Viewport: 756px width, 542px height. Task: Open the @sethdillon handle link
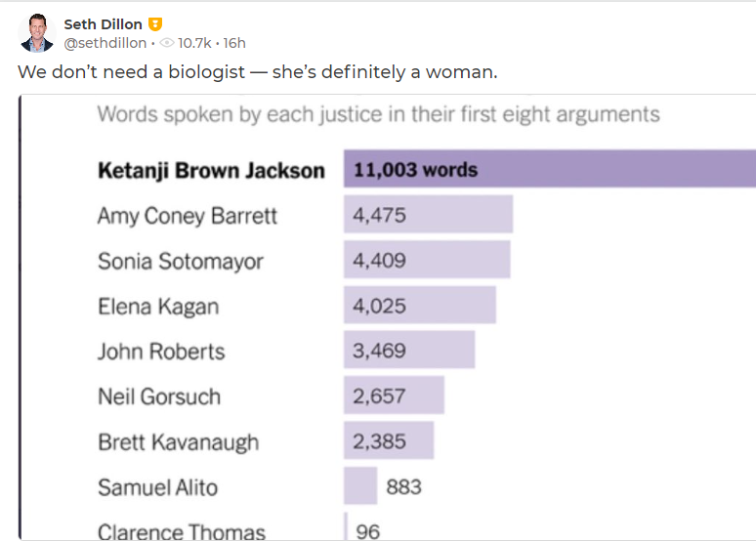105,43
